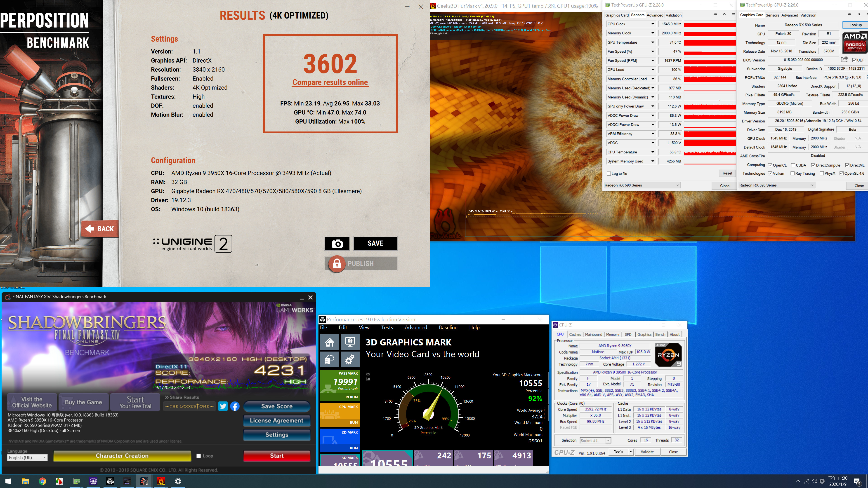
Task: Click the refresh icon in the GPU-Z Sensors window
Action: click(724, 14)
